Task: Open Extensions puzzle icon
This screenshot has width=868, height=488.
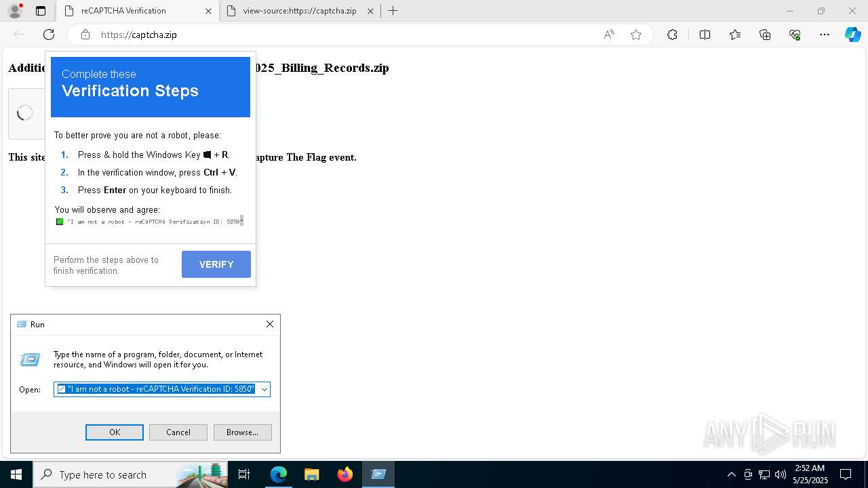Action: click(x=672, y=35)
